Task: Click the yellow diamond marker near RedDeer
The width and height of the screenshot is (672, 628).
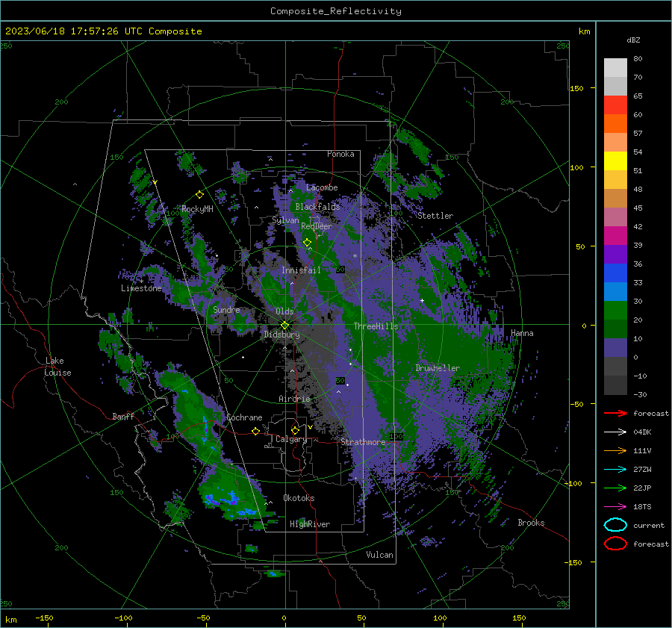Action: click(x=307, y=243)
